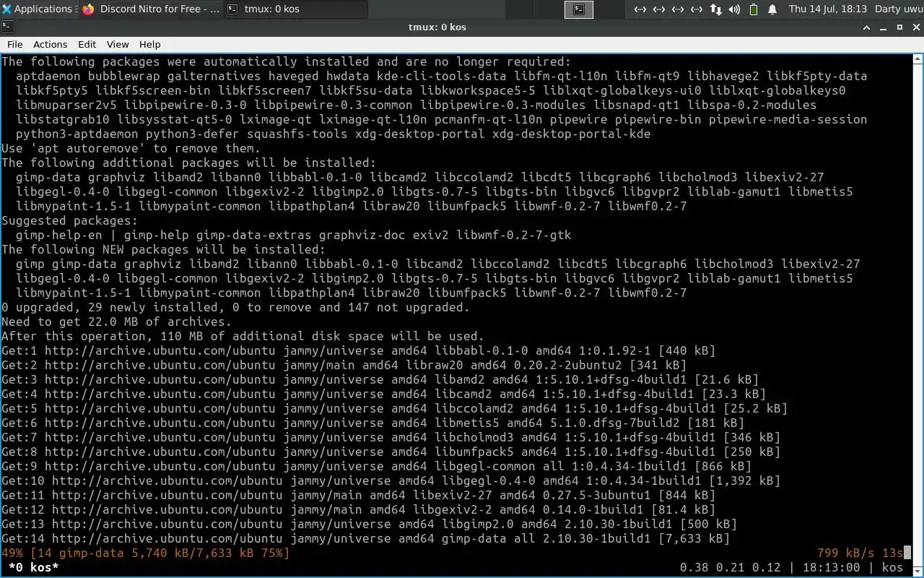Screen dimensions: 924x578
Task: Open the clock showing Thu 14 Jul, 18:13
Action: pyautogui.click(x=827, y=9)
